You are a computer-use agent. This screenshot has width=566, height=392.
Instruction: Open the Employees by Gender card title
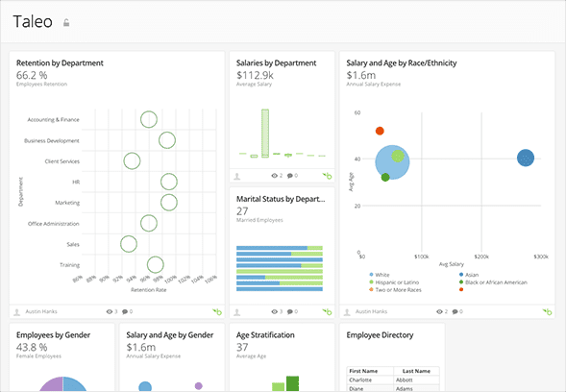coord(54,335)
